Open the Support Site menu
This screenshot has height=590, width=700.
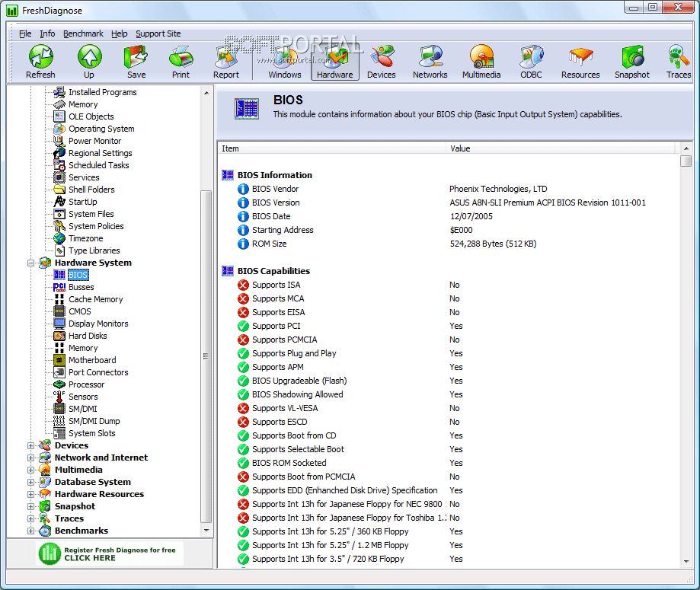click(x=158, y=33)
